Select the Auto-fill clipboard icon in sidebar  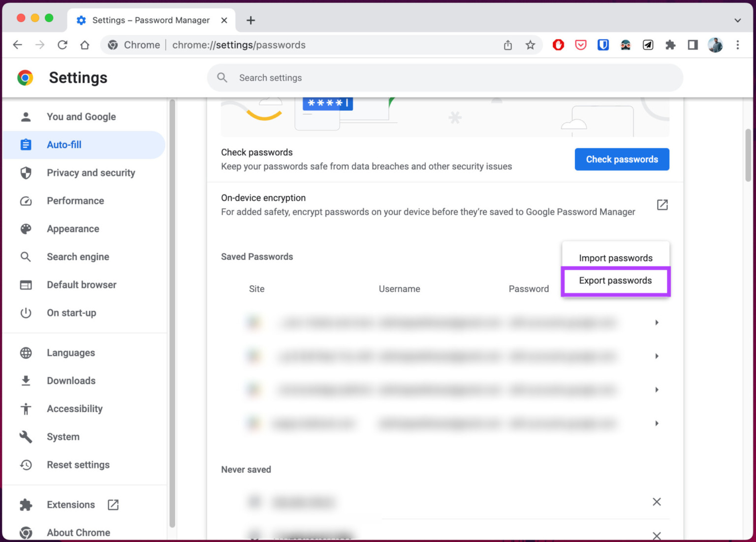pos(25,145)
